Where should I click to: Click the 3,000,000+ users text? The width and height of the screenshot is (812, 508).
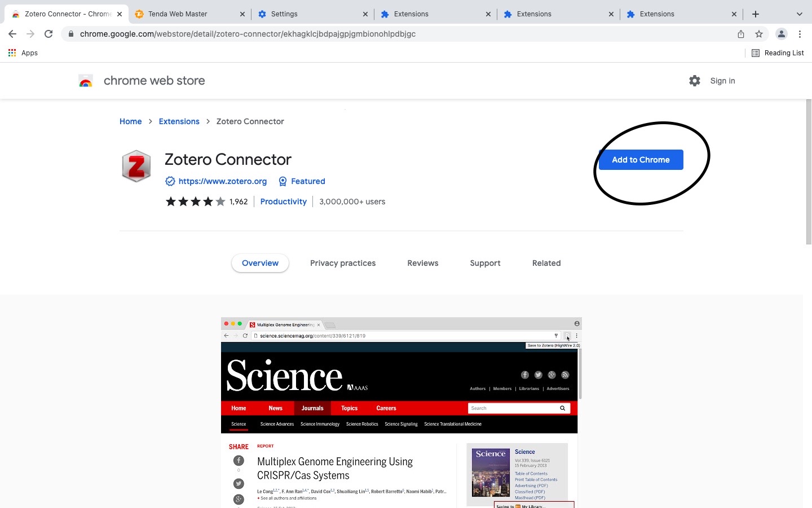(352, 202)
